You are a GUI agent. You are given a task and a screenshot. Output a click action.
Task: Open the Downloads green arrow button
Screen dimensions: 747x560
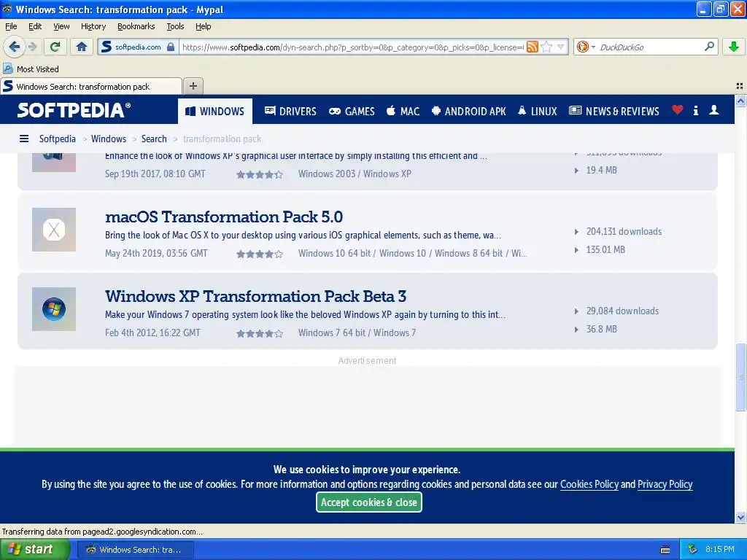(x=734, y=47)
